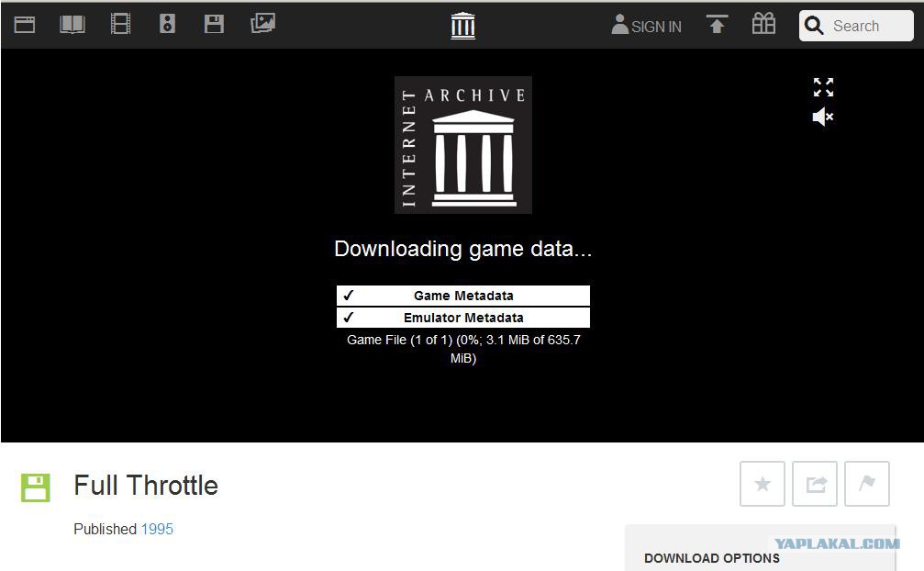Click the Emulator Metadata progress row
The image size is (924, 571).
click(463, 318)
